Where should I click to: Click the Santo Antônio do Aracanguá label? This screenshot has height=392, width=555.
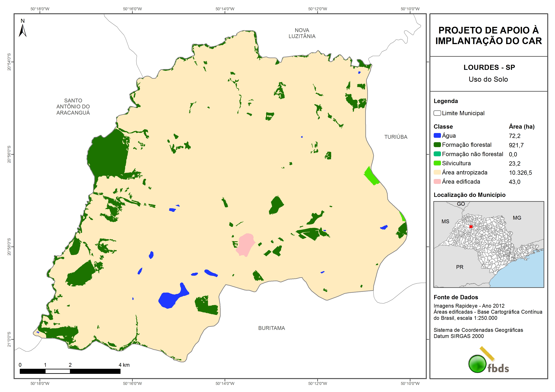[73, 106]
